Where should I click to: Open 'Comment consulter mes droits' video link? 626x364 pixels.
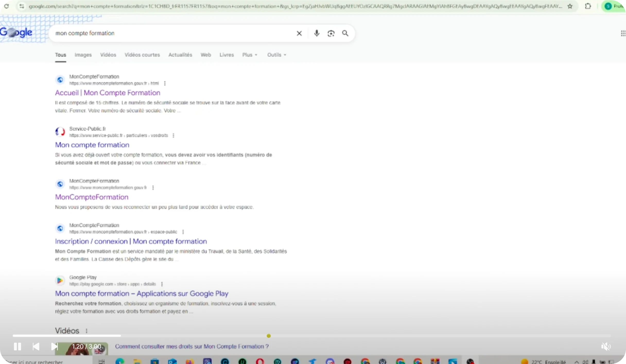click(192, 347)
